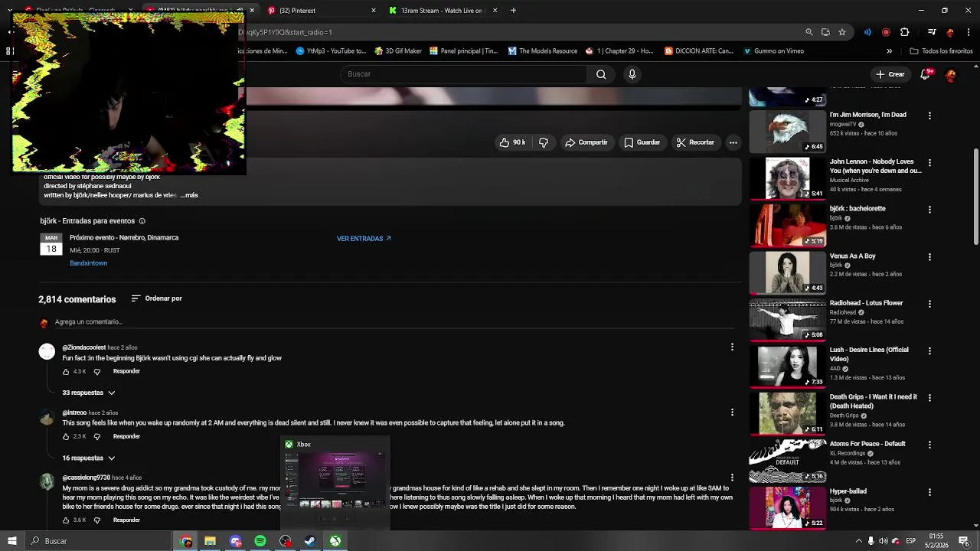Open the info icon next to Entradas para eventos
Screen dimensions: 980x551
[x=142, y=221]
